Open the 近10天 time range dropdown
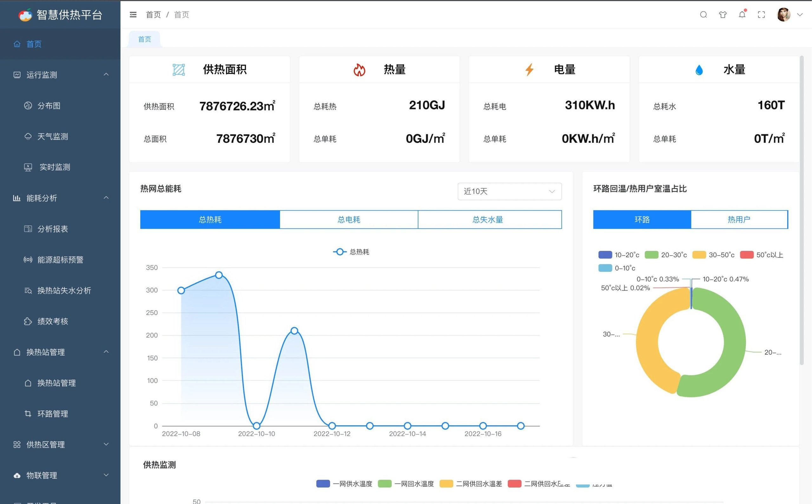The width and height of the screenshot is (812, 504). click(x=509, y=191)
